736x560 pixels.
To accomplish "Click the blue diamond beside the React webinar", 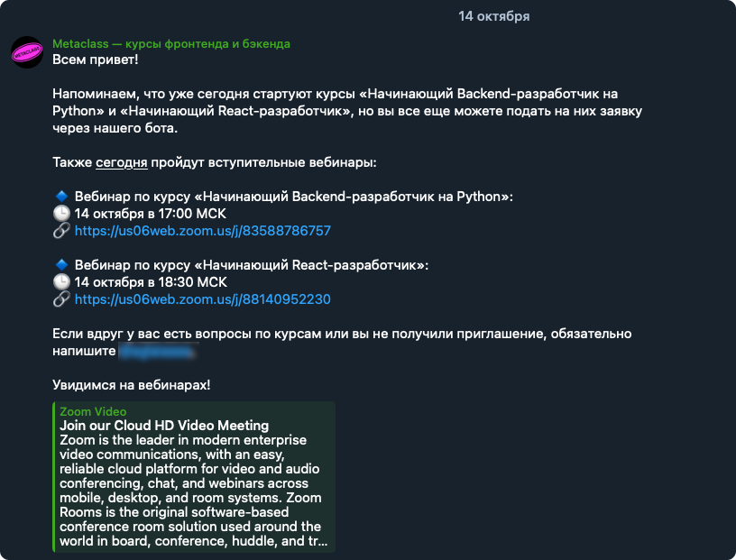I will (x=61, y=265).
